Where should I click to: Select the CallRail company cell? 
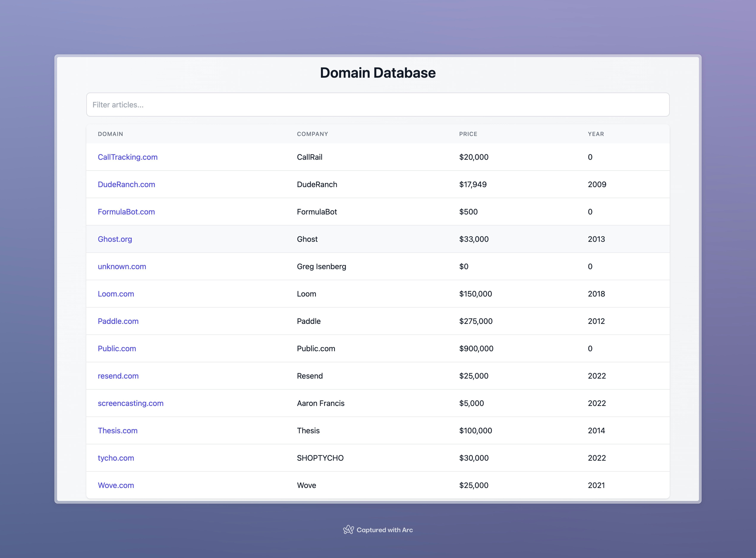tap(310, 157)
